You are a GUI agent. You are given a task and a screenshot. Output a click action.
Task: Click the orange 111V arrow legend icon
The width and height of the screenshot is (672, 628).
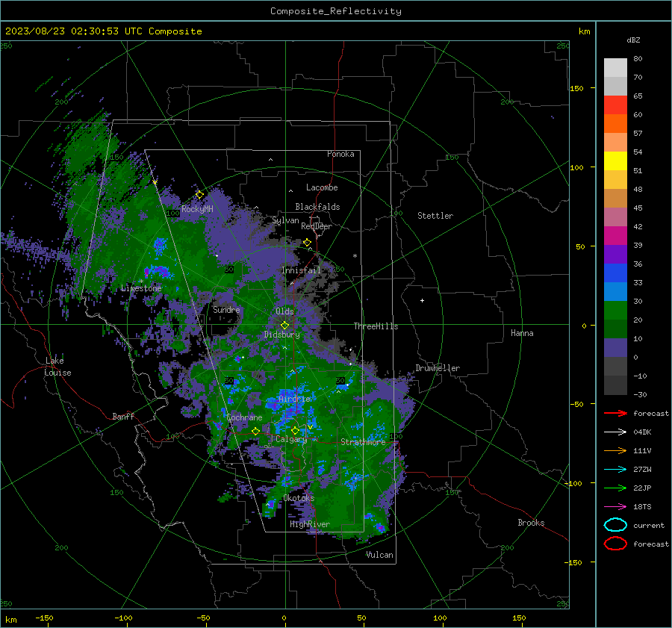(x=615, y=450)
